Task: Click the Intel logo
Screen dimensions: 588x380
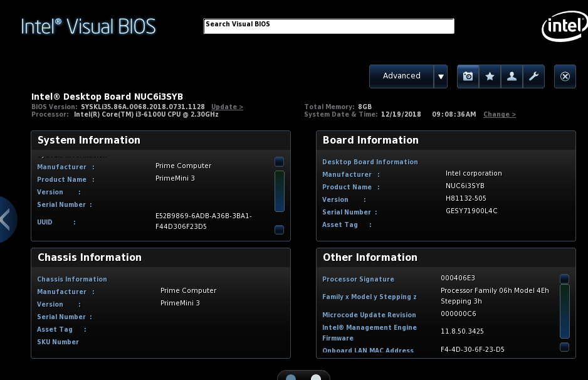Action: click(x=563, y=27)
